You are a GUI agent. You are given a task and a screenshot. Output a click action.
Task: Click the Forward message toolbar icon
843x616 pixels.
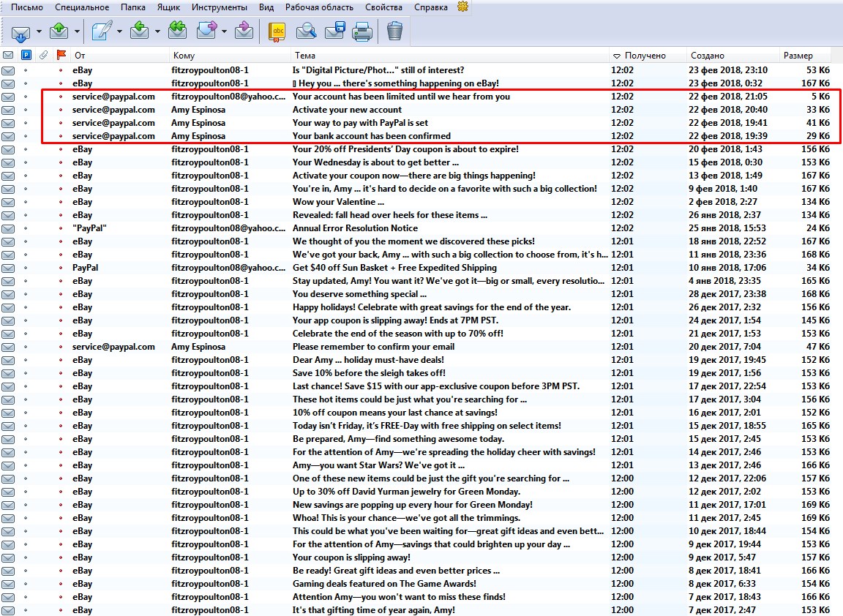point(207,31)
